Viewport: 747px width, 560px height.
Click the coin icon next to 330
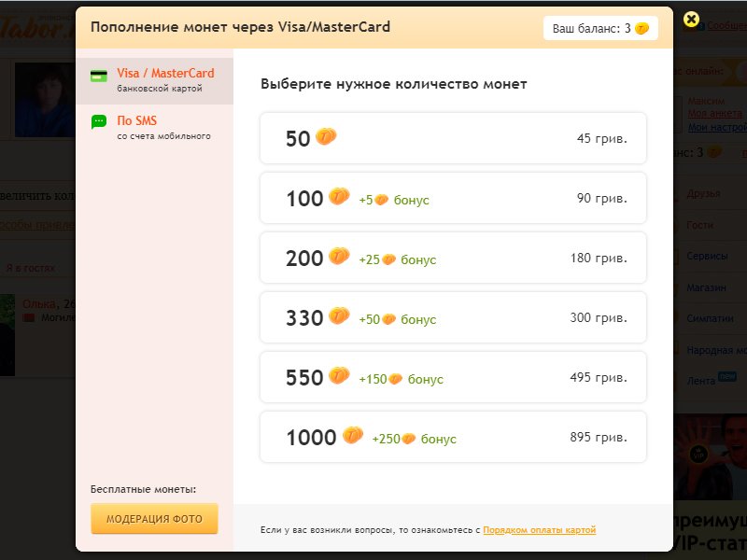(x=339, y=315)
